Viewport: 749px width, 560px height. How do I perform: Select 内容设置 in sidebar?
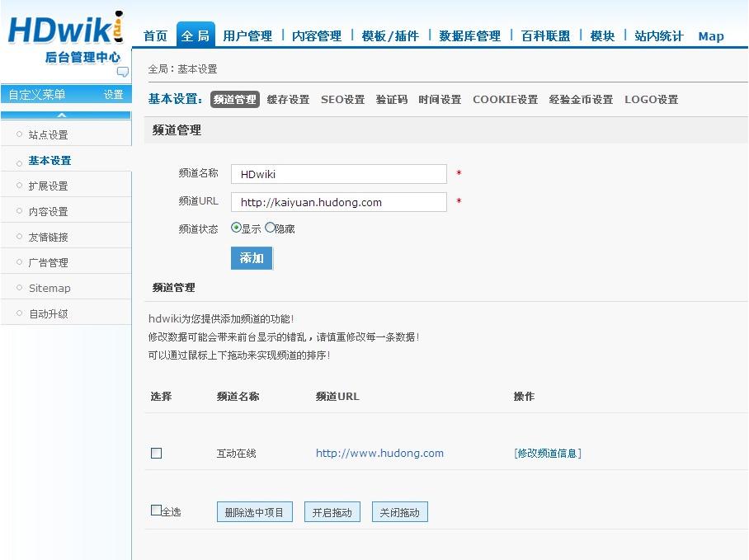[48, 211]
